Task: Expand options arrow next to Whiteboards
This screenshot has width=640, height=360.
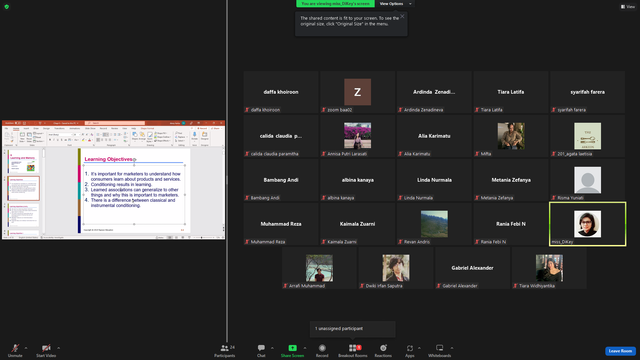Action: tap(452, 348)
